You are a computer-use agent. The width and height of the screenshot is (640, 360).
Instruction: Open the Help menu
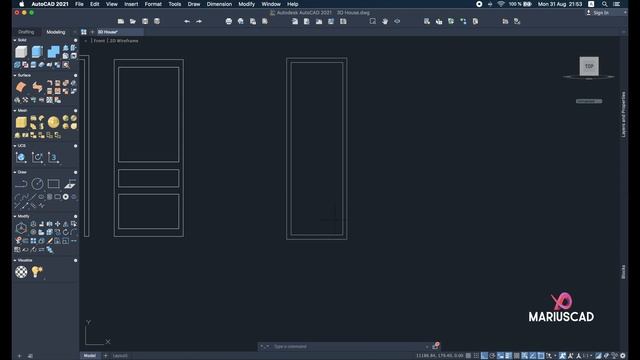tap(293, 4)
